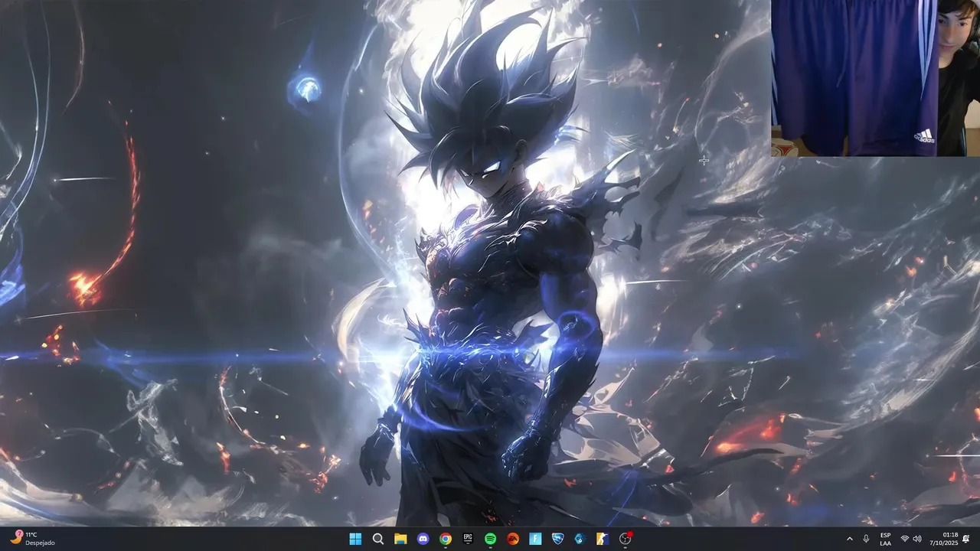Show hidden system tray icons

tap(849, 539)
